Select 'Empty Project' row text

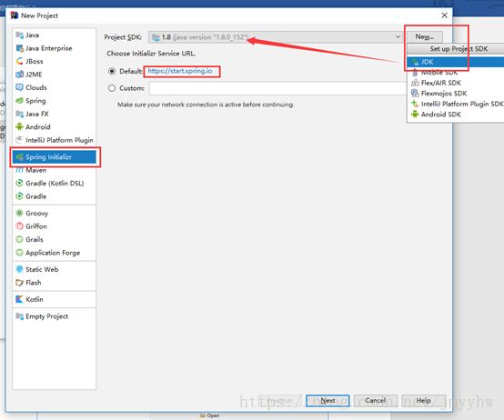click(x=47, y=316)
